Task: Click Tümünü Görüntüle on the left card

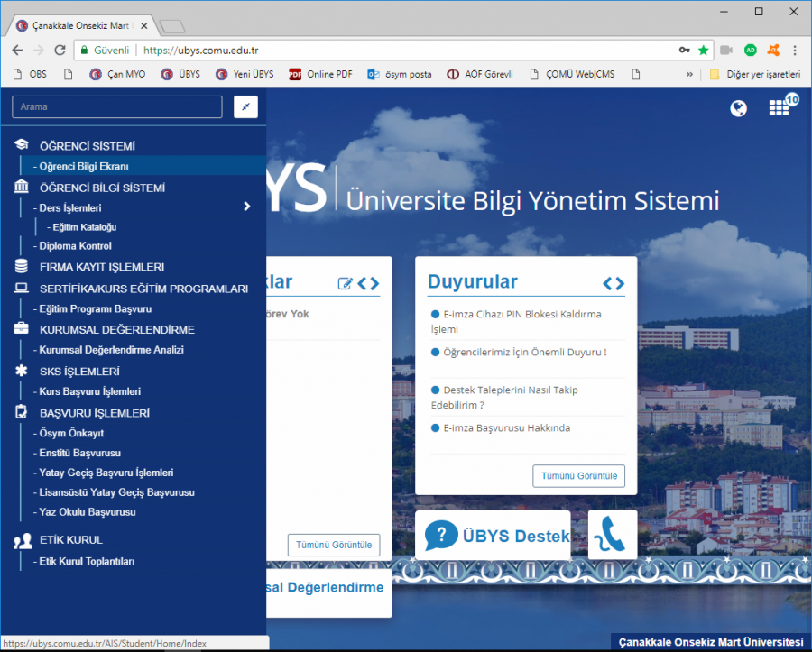Action: (x=334, y=545)
